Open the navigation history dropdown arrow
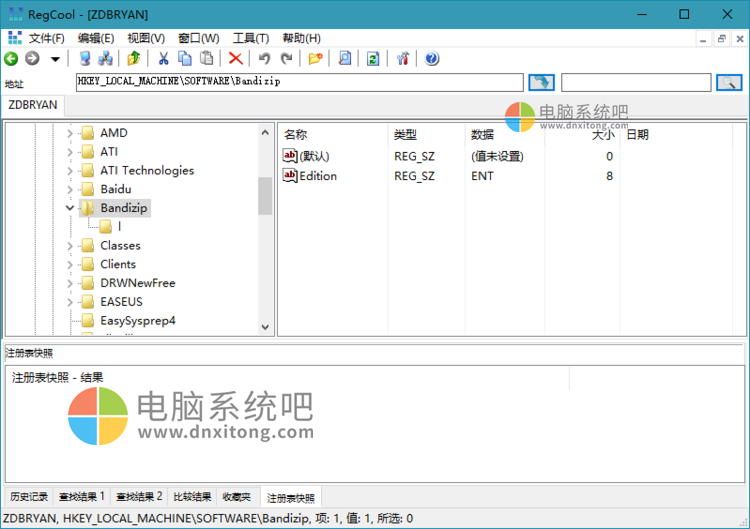Image resolution: width=750 pixels, height=529 pixels. click(x=55, y=59)
